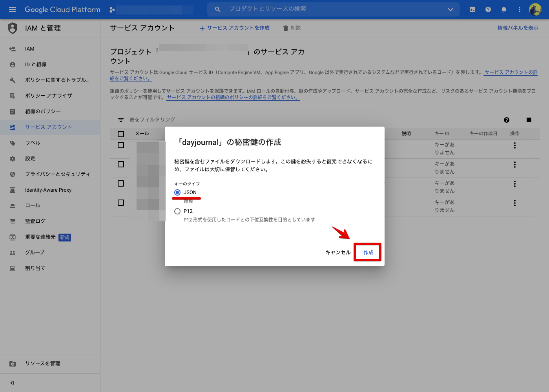This screenshot has height=392, width=549.
Task: Click the 監査ログ list icon
Action: click(13, 221)
